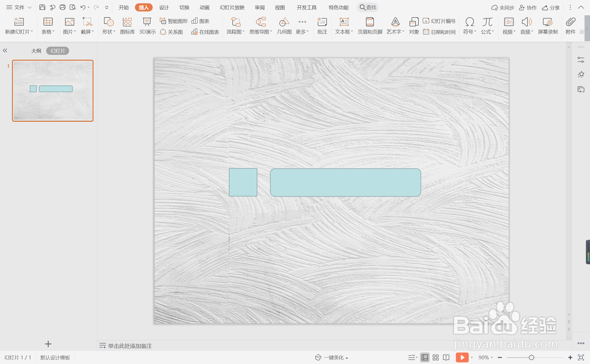
Task: Insert an Object (对象)
Action: 414,26
